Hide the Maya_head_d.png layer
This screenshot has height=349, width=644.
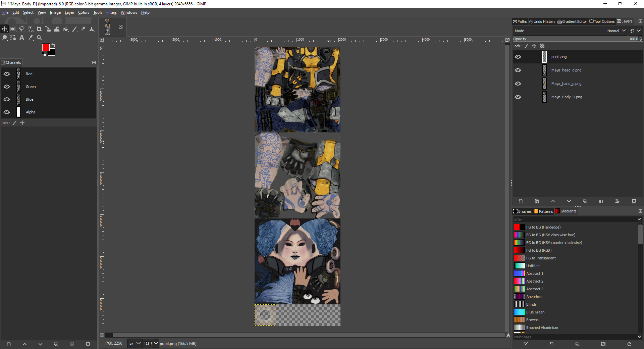pyautogui.click(x=518, y=70)
